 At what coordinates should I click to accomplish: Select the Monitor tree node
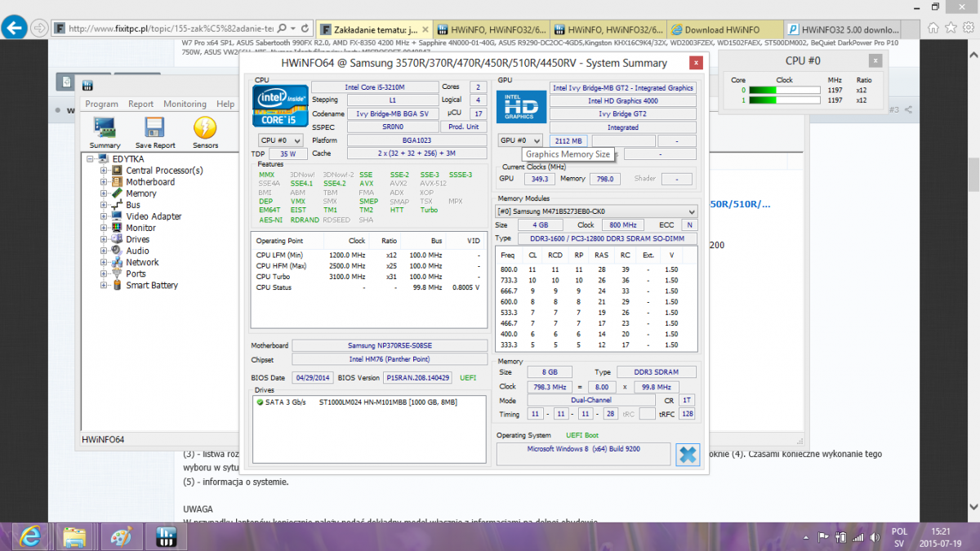pyautogui.click(x=140, y=228)
